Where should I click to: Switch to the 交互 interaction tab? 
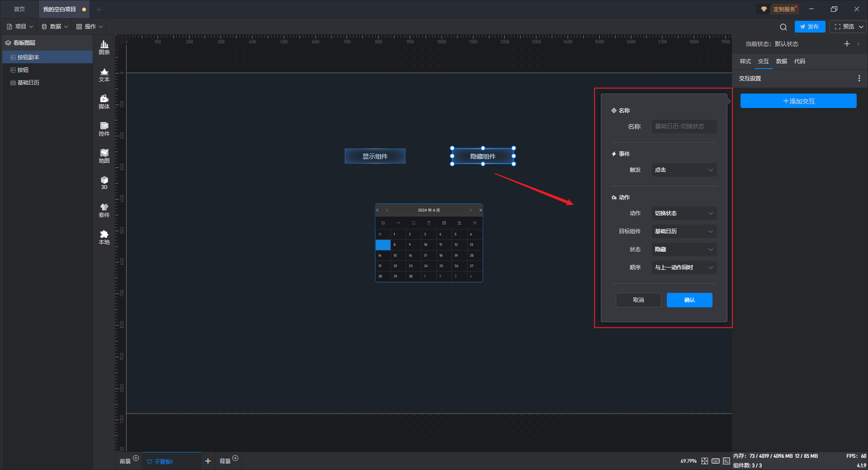click(763, 61)
